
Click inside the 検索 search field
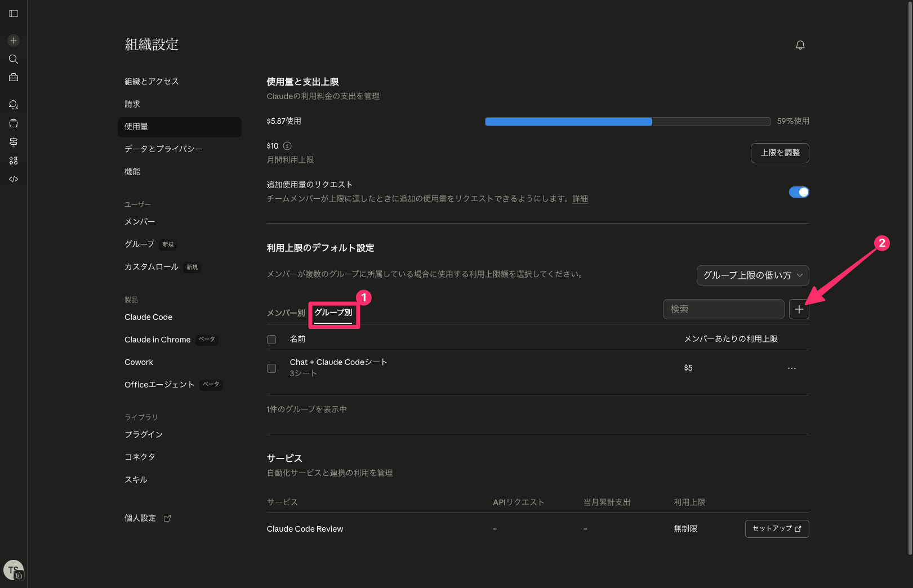coord(723,309)
